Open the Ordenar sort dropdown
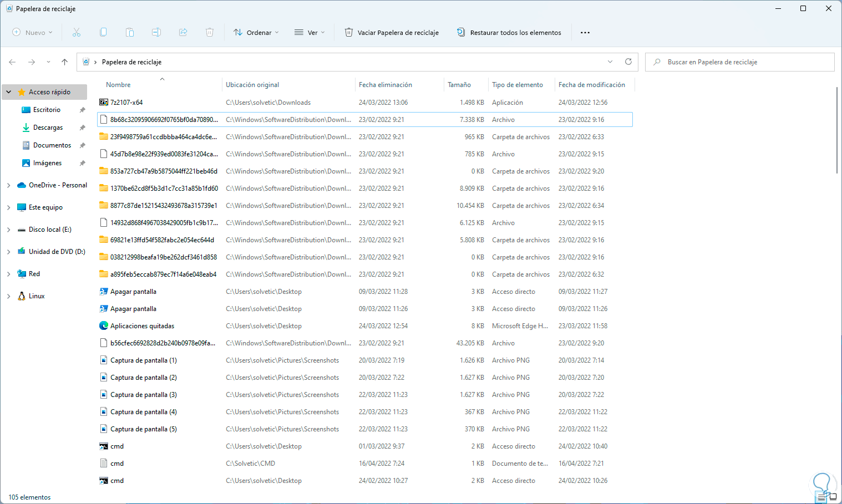The height and width of the screenshot is (504, 842). tap(256, 33)
